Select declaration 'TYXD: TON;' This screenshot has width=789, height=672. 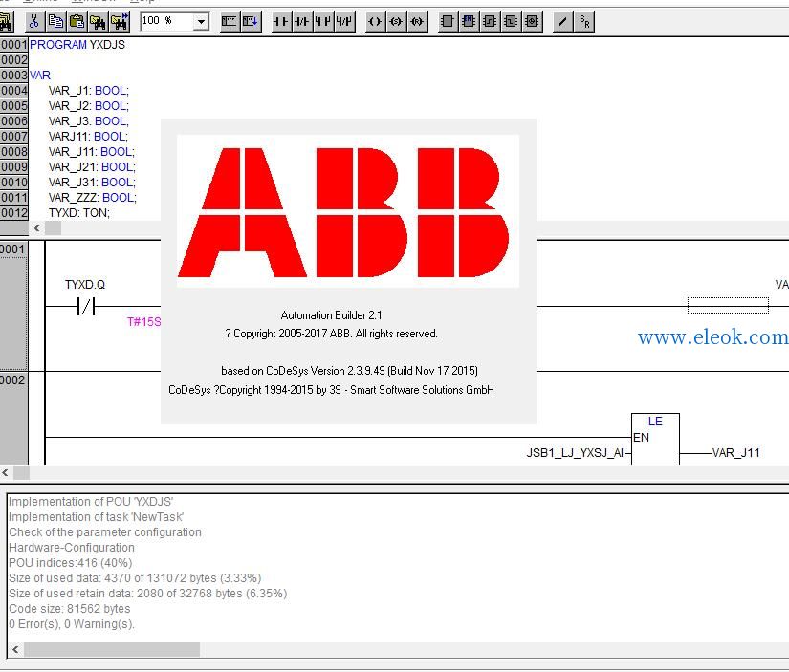(x=79, y=213)
